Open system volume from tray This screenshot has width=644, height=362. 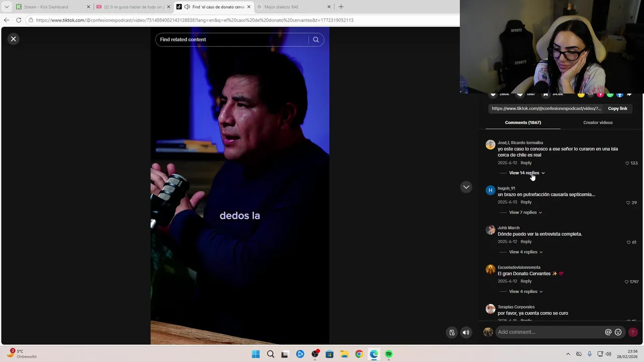click(x=608, y=354)
